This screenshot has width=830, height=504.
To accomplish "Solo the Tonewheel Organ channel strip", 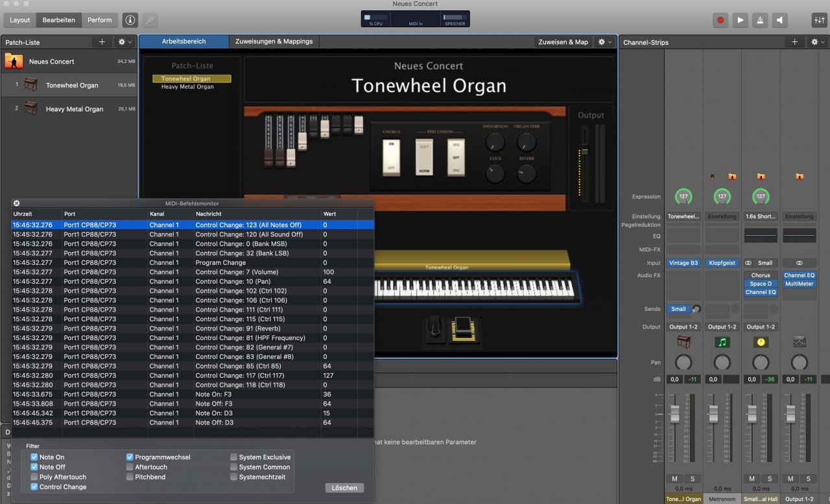I will click(x=693, y=479).
